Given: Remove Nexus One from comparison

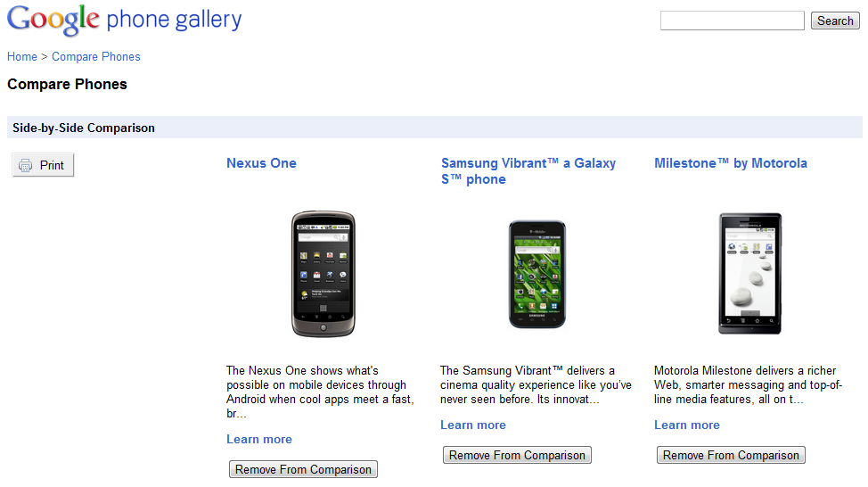Looking at the screenshot, I should click(x=303, y=469).
